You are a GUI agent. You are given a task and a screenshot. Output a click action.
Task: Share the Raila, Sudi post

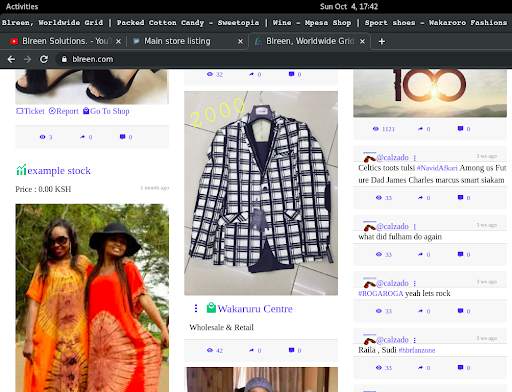[420, 368]
